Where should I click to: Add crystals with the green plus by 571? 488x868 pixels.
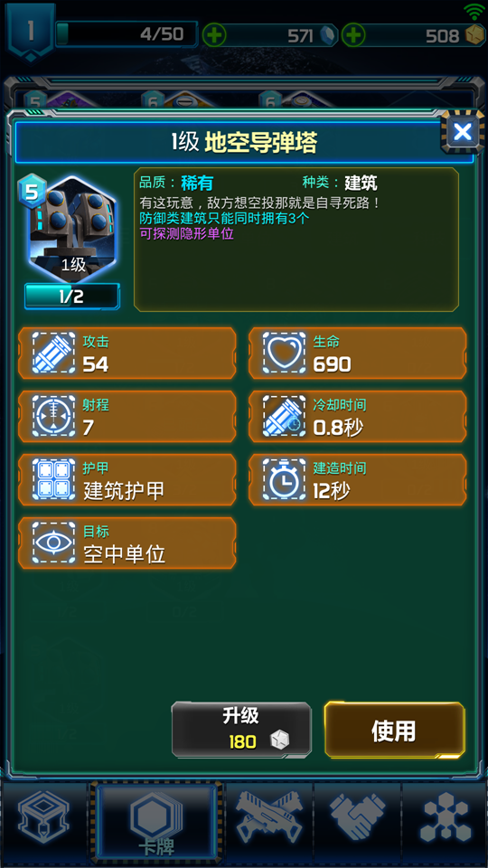(x=214, y=35)
